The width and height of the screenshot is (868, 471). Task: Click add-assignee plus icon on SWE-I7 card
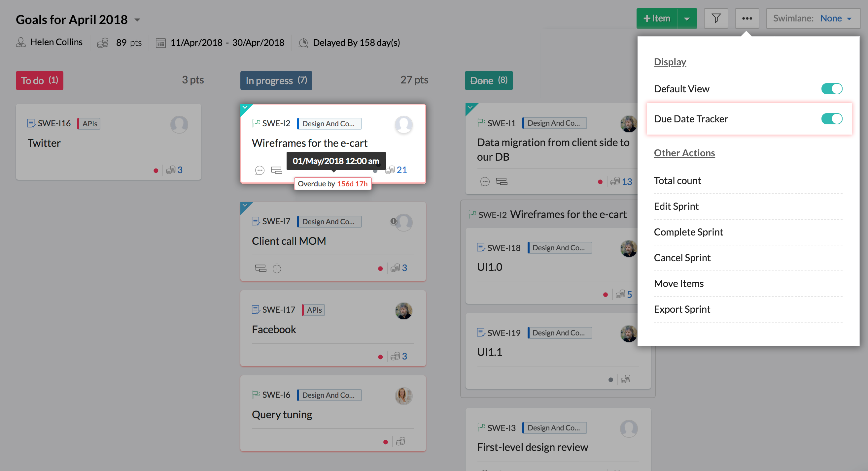tap(393, 221)
